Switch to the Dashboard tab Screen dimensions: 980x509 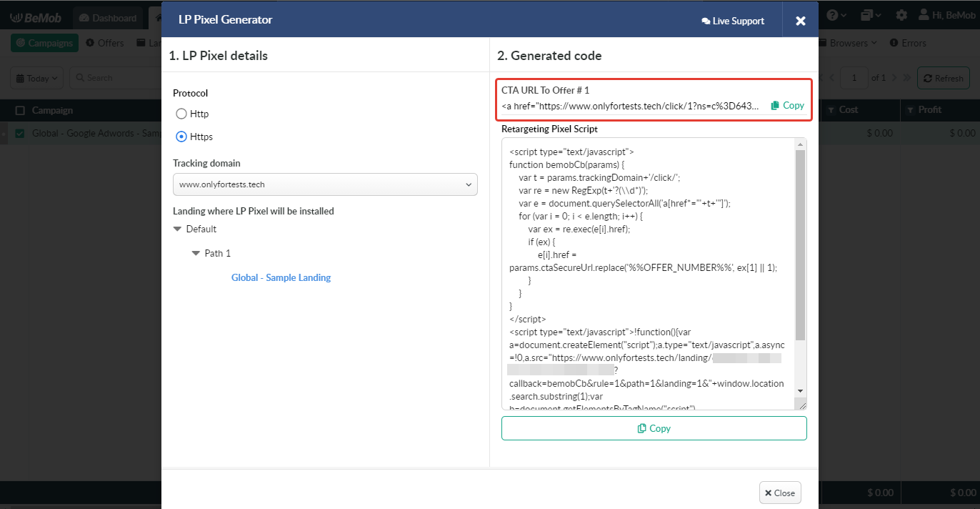pyautogui.click(x=109, y=18)
